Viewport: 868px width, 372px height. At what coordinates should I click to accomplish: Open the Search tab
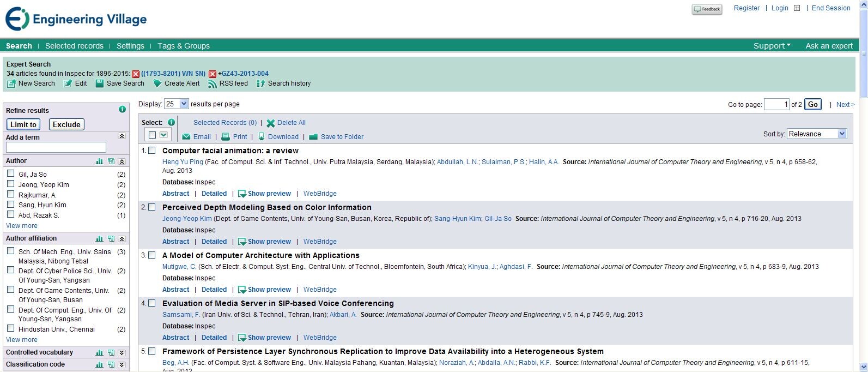19,46
